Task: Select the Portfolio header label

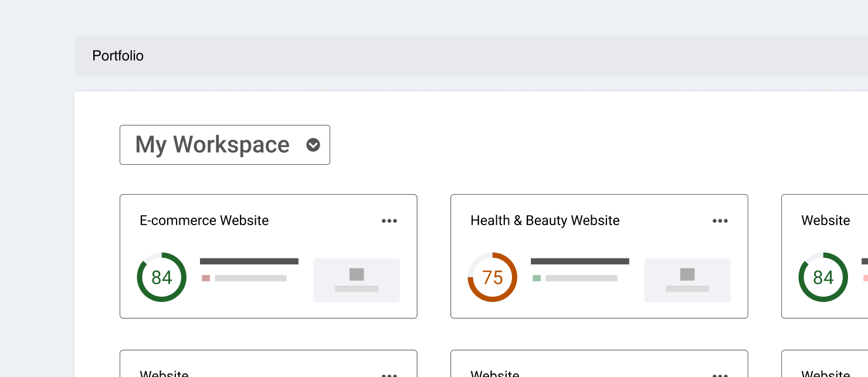Action: (x=118, y=56)
